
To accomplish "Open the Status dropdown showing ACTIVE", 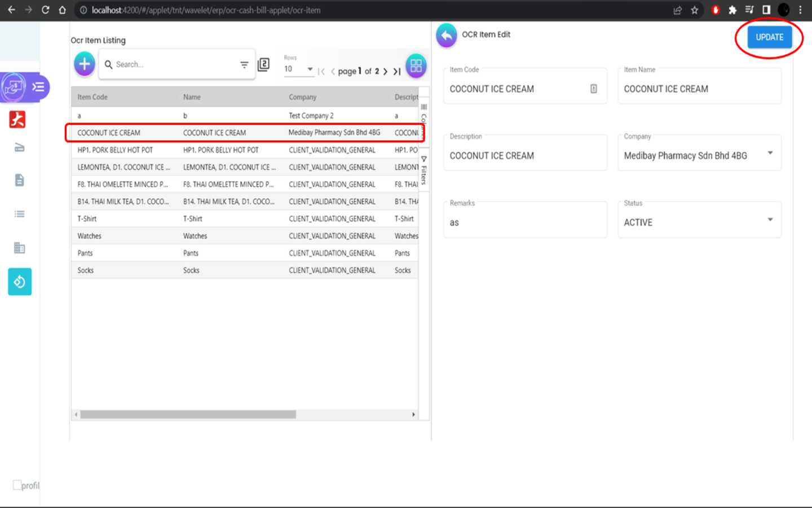I will coord(770,220).
